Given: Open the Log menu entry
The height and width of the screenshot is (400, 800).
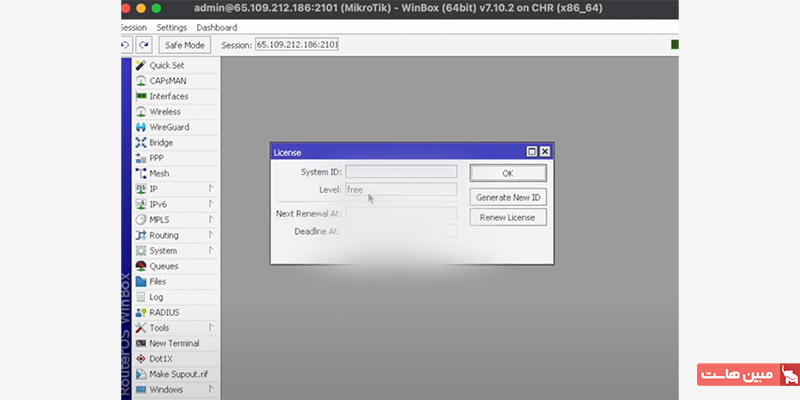Looking at the screenshot, I should [x=177, y=297].
